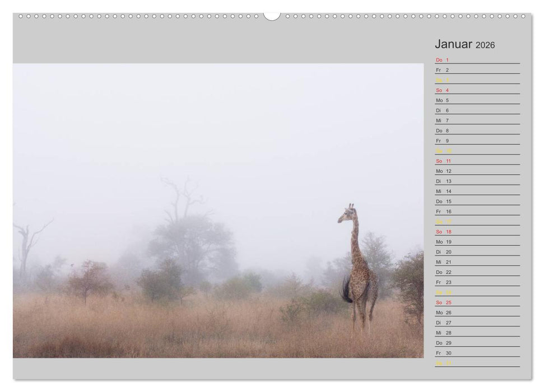
Task: Click the calendar hanger hole at top center
Action: point(272,17)
